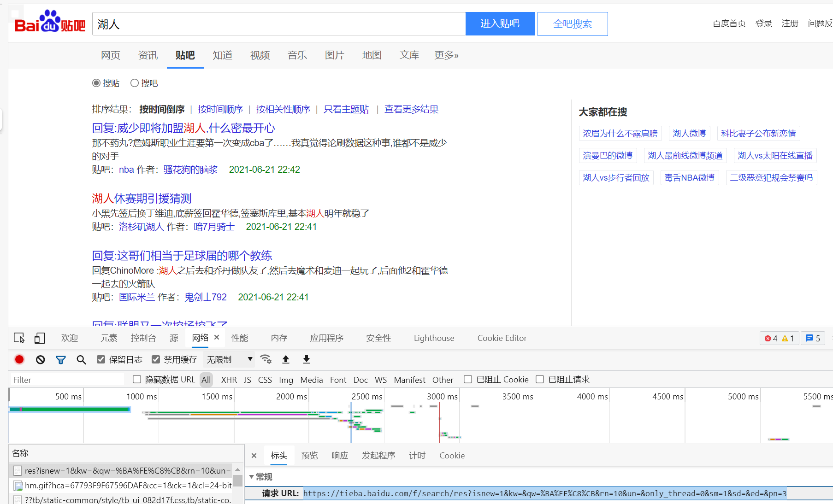Click the 进入贴吧 button
Image resolution: width=833 pixels, height=504 pixels.
[x=500, y=23]
